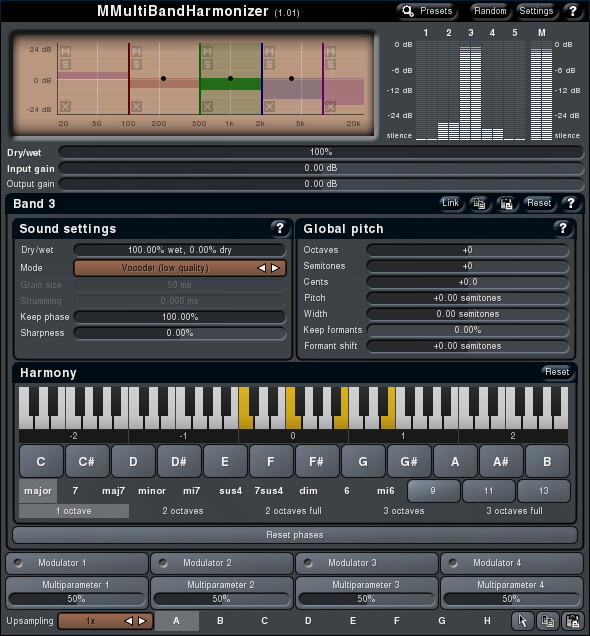Image resolution: width=590 pixels, height=636 pixels.
Task: Paste Band 3 settings icon
Action: coord(506,203)
